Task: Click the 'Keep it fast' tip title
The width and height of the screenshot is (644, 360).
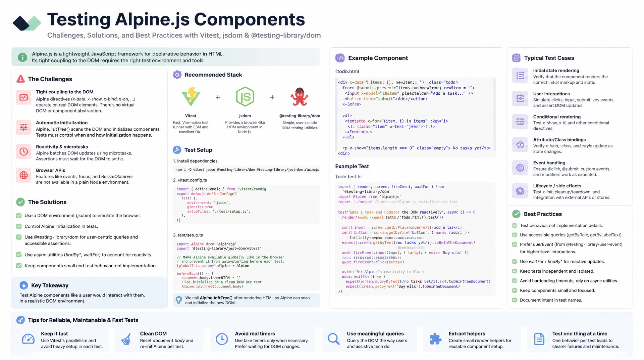Action: click(54, 333)
